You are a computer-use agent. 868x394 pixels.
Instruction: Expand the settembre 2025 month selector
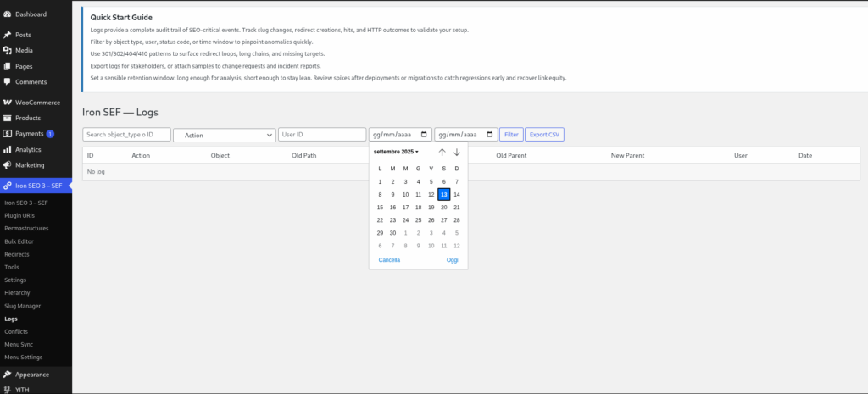point(396,152)
